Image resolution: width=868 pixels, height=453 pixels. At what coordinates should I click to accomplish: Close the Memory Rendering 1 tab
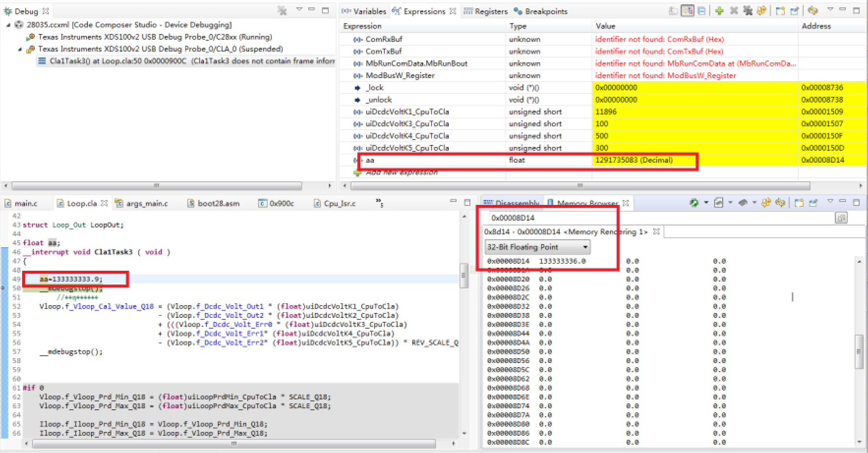pyautogui.click(x=656, y=231)
